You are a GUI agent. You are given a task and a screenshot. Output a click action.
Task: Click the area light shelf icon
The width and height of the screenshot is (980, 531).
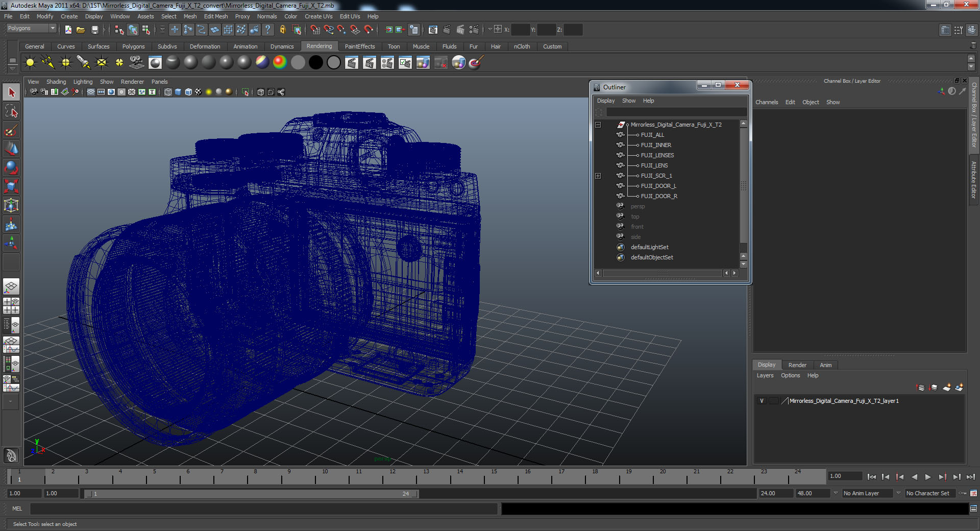coord(102,62)
